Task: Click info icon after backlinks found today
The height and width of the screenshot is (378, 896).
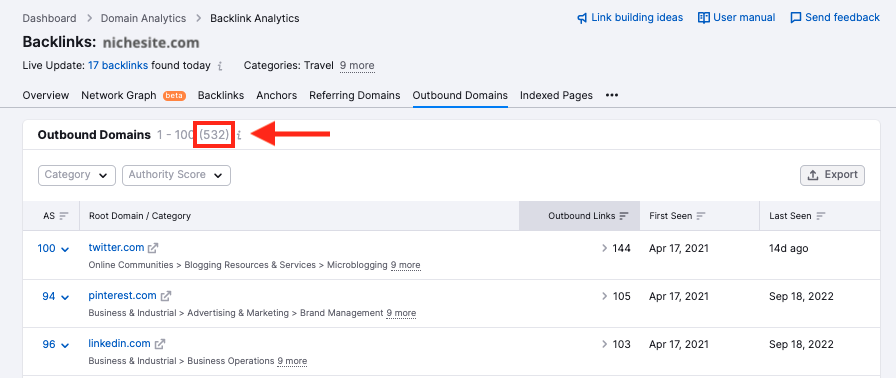Action: (220, 66)
